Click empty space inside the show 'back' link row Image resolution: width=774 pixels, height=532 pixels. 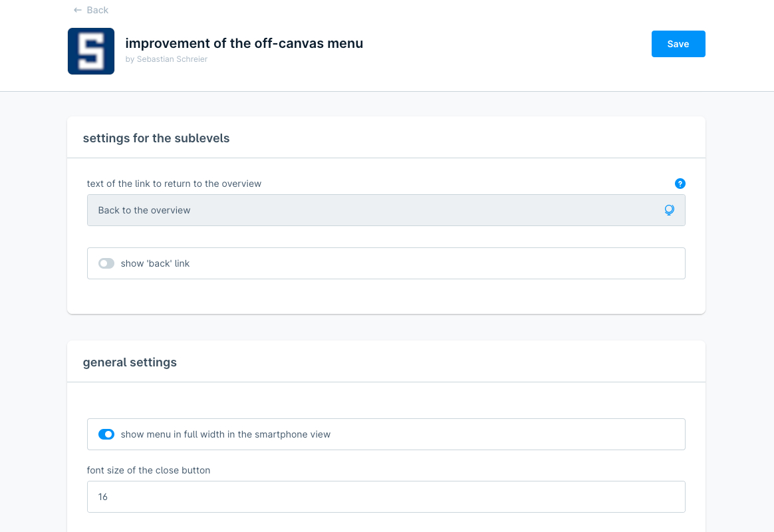point(465,263)
